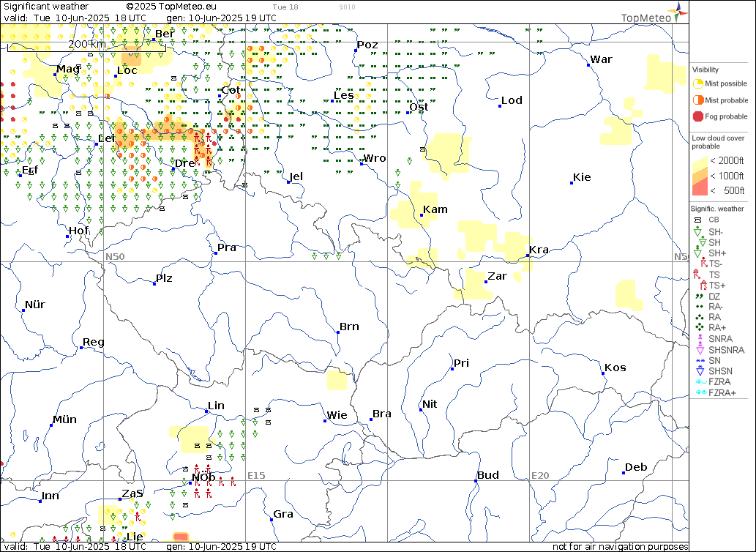Click the Deb city label
The image size is (756, 552).
point(636,467)
